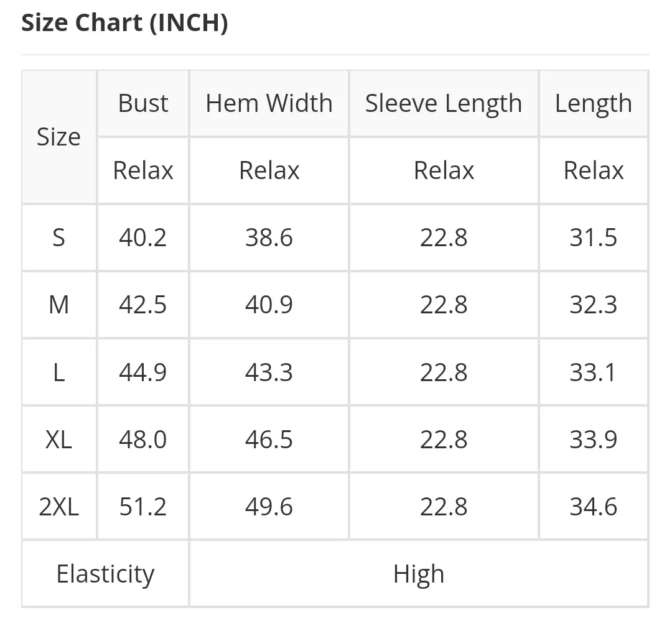Click the High elasticity value
The width and height of the screenshot is (672, 618).
[419, 574]
